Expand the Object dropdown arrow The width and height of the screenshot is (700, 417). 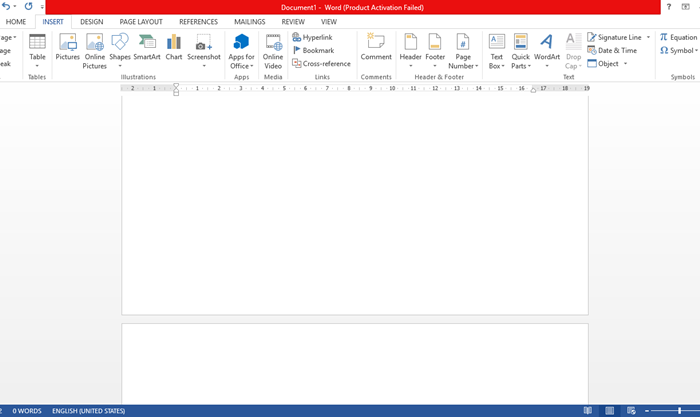click(625, 63)
